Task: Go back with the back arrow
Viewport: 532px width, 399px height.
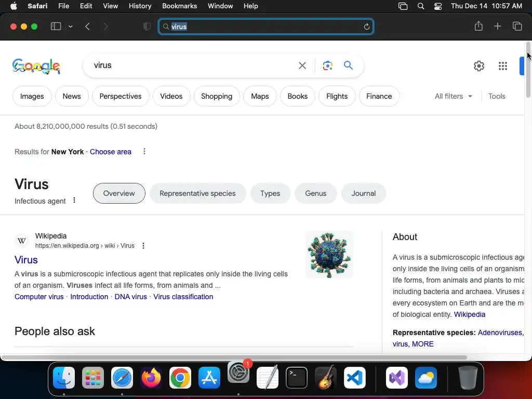Action: pos(87,26)
